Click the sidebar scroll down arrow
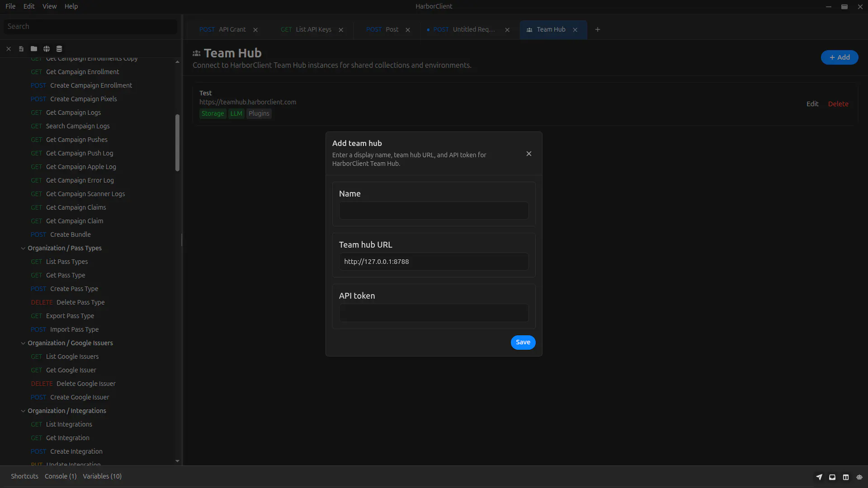 pos(177,461)
